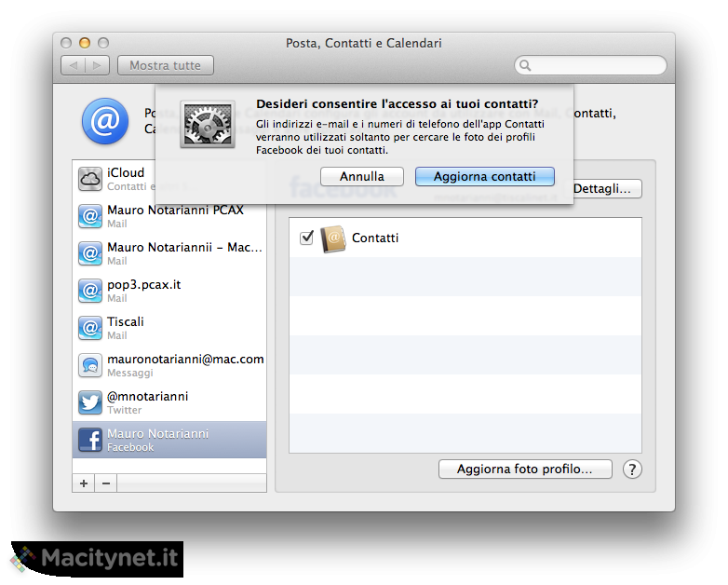This screenshot has height=585, width=728.
Task: Click the iCloud account icon
Action: pos(90,179)
